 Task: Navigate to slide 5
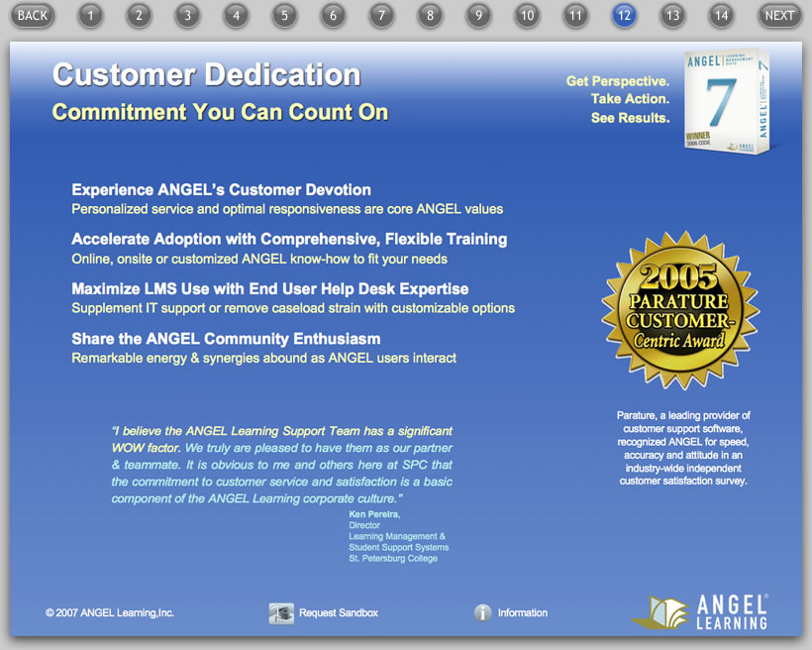tap(284, 15)
